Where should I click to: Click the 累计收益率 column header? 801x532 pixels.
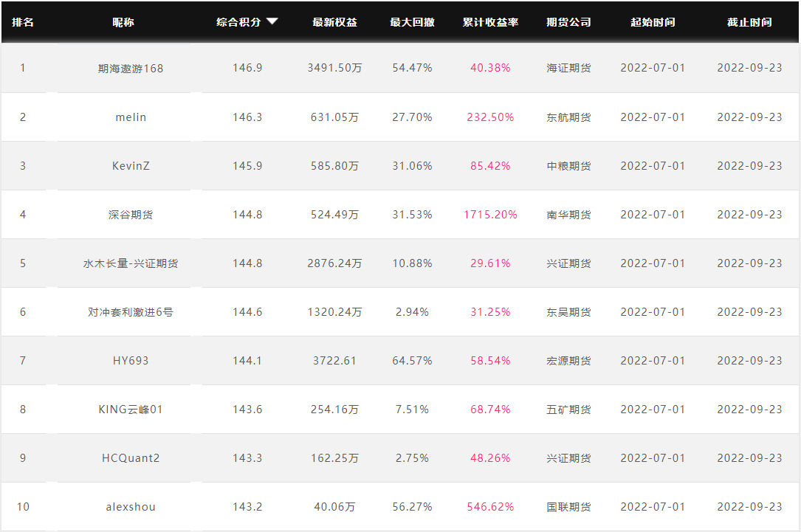tap(490, 22)
